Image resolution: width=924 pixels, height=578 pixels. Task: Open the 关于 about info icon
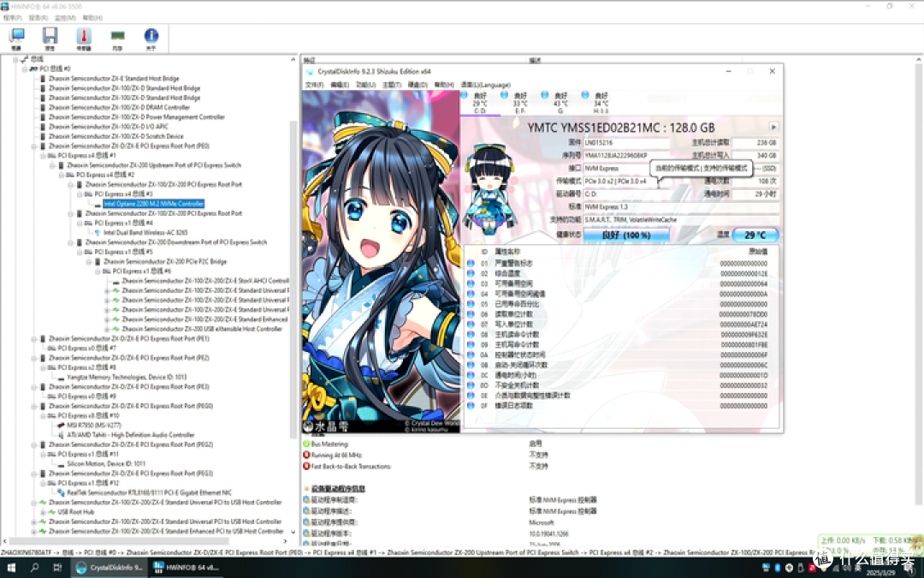pos(151,37)
